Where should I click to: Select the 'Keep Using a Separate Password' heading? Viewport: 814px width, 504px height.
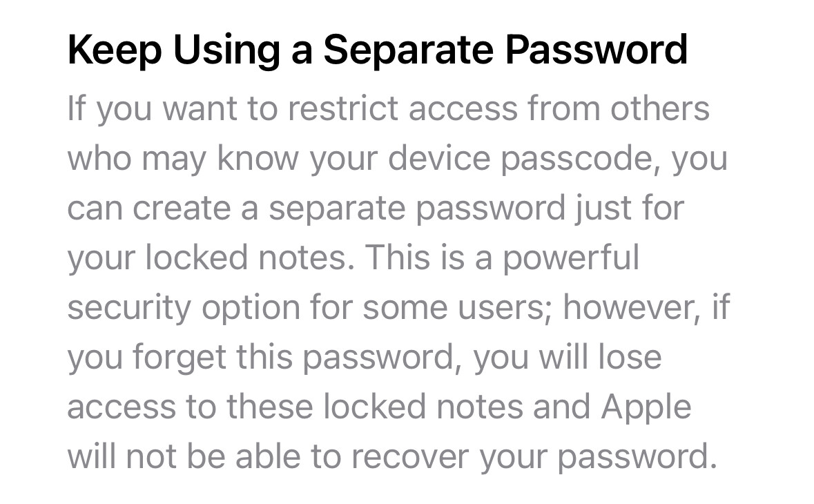click(378, 50)
